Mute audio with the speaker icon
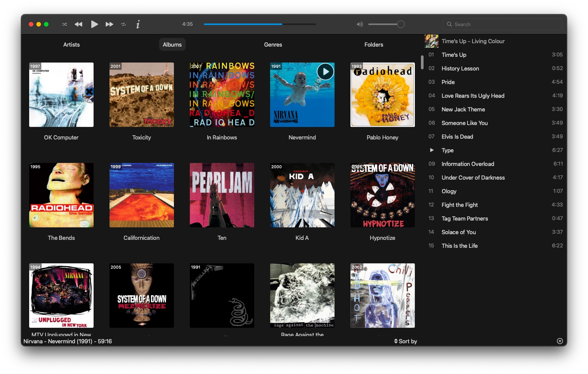588x374 pixels. tap(360, 24)
